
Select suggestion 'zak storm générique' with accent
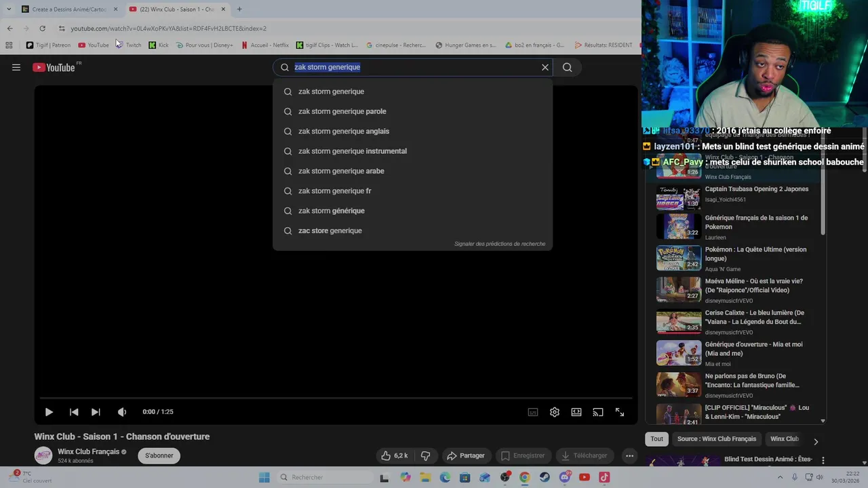[412, 211]
